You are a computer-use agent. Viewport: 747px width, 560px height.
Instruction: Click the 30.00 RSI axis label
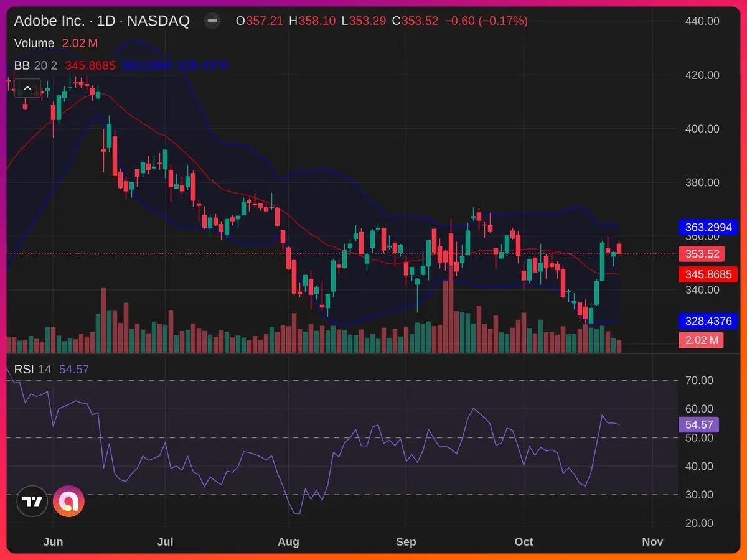pyautogui.click(x=698, y=495)
